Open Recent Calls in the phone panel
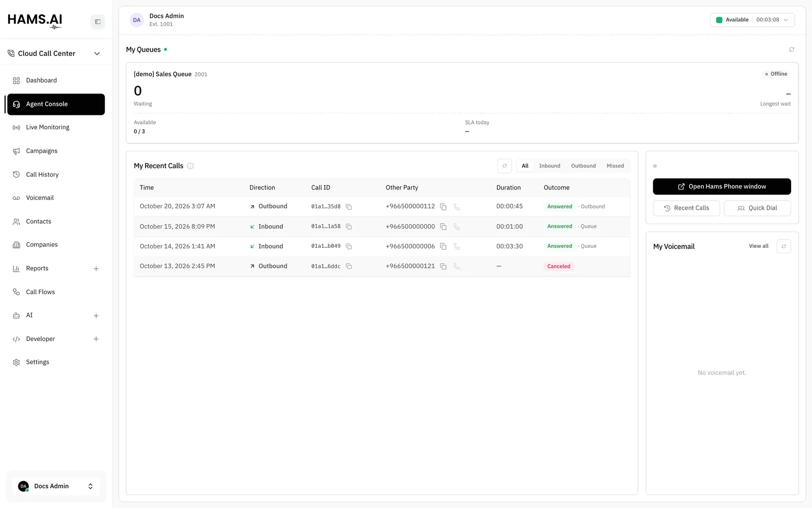The height and width of the screenshot is (508, 812). click(686, 208)
